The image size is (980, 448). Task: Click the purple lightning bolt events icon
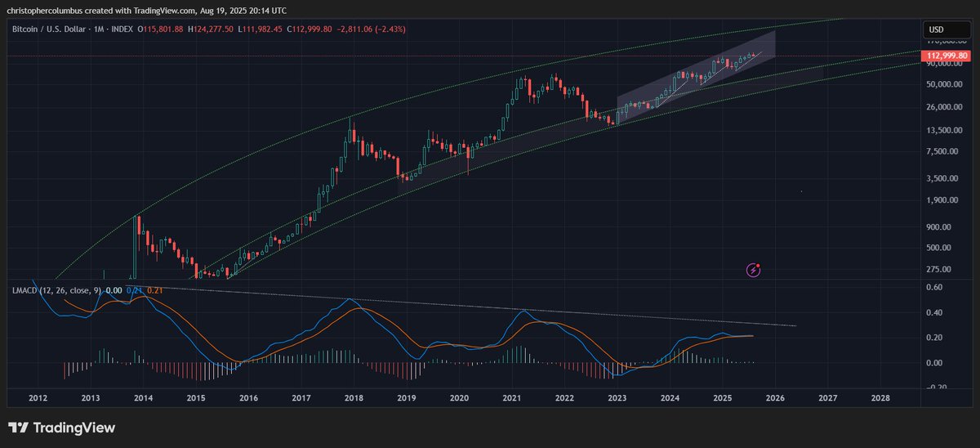(x=754, y=269)
